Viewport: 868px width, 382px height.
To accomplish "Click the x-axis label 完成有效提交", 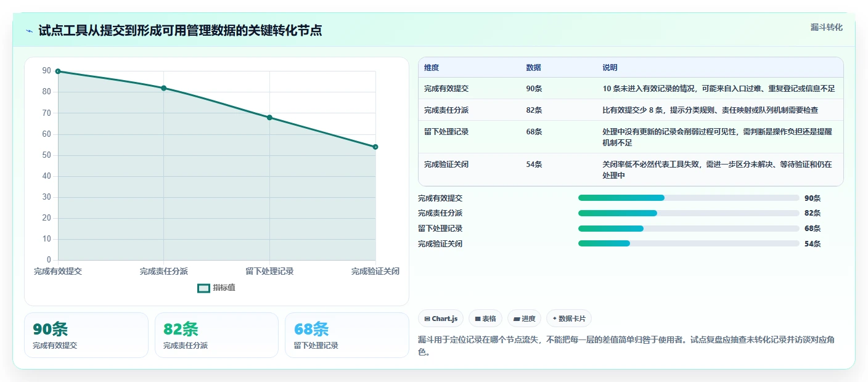I will [x=58, y=272].
